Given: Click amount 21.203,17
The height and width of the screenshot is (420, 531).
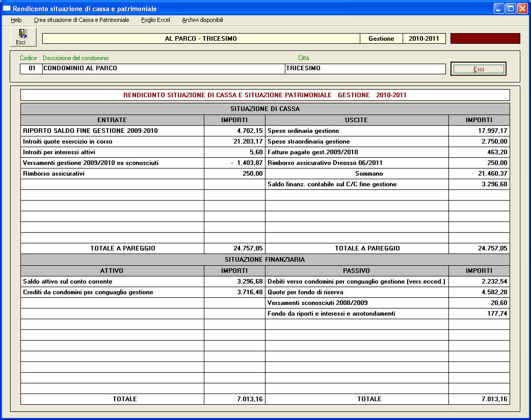Looking at the screenshot, I should pos(235,142).
